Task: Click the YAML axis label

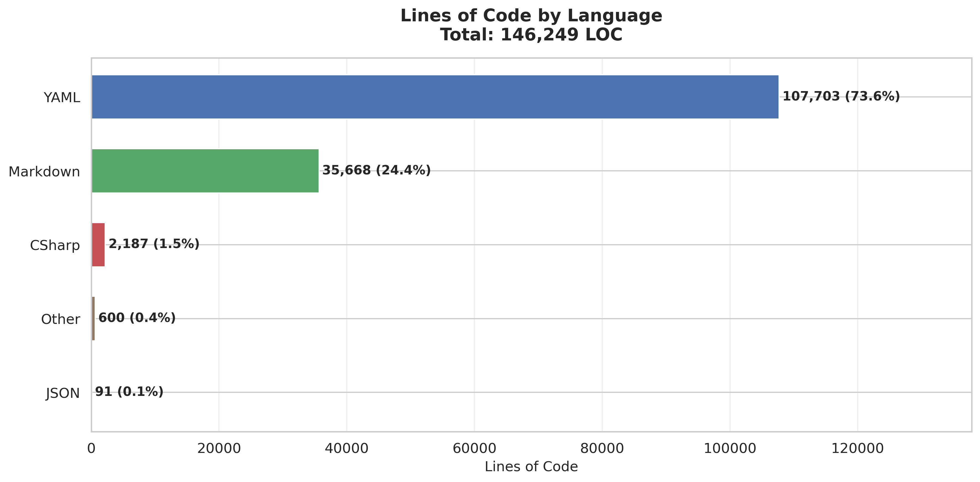Action: click(x=62, y=98)
